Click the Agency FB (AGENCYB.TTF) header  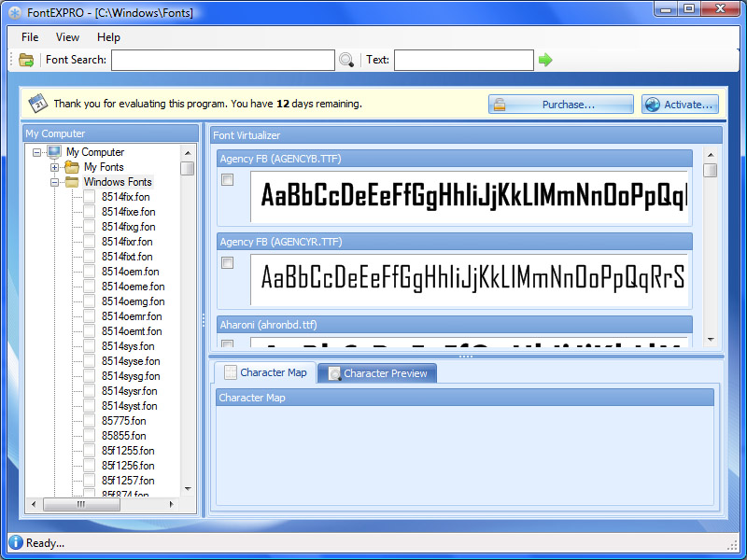tap(455, 159)
